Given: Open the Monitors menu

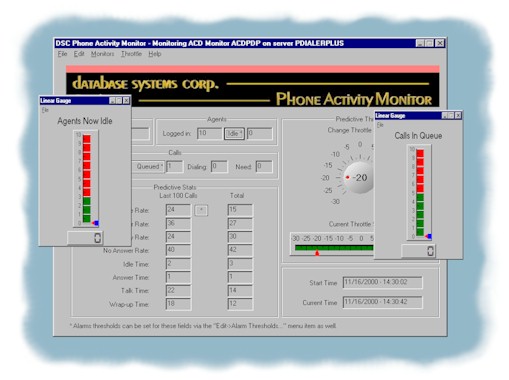Looking at the screenshot, I should (x=103, y=54).
